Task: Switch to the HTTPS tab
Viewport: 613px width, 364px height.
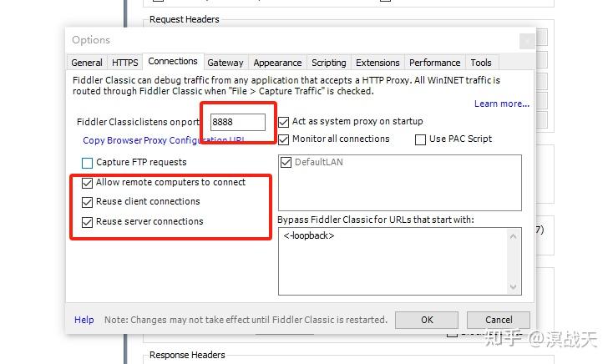Action: (124, 63)
